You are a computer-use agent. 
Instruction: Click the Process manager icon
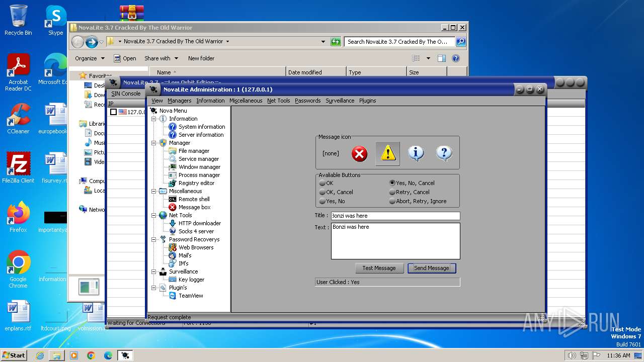(x=173, y=175)
